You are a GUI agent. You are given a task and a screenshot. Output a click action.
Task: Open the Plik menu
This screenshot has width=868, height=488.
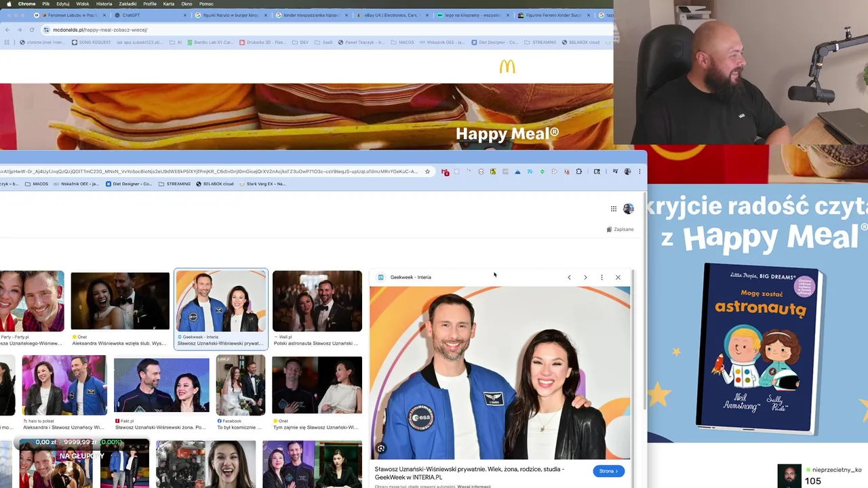(45, 3)
